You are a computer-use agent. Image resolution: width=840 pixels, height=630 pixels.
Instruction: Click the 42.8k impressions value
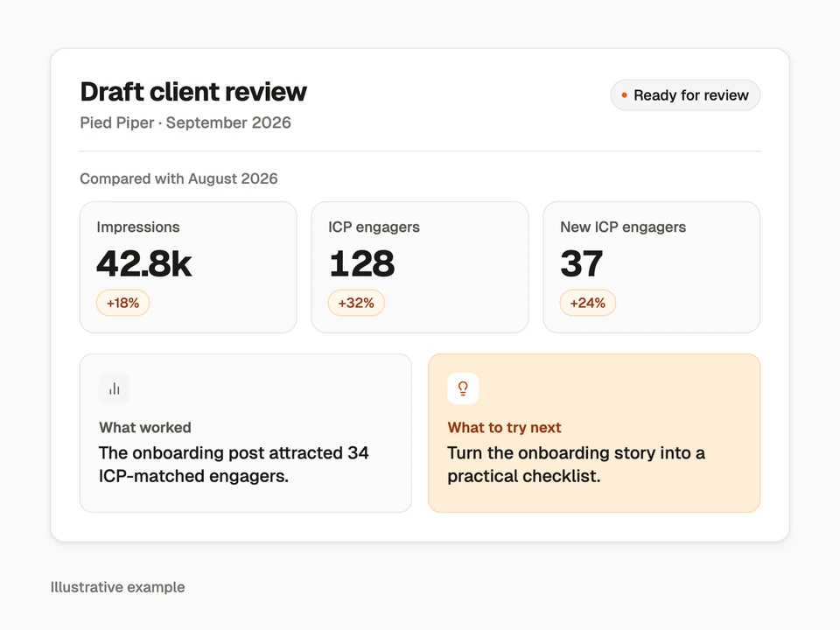pos(144,263)
